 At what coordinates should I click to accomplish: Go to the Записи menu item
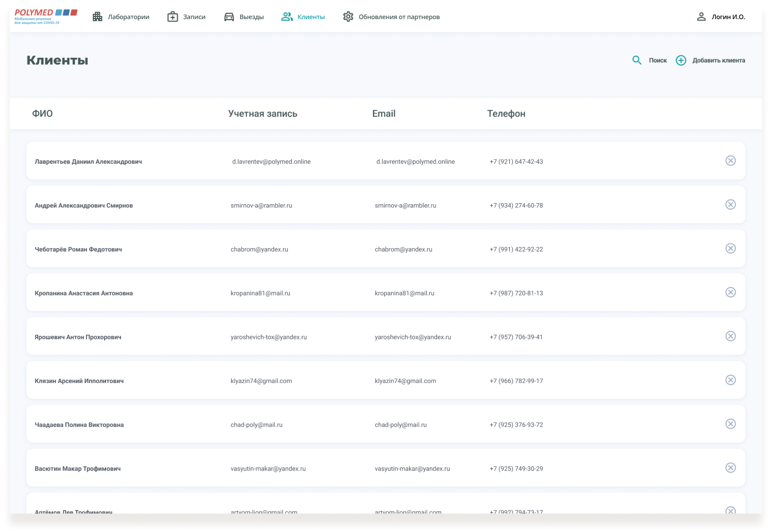pos(194,17)
